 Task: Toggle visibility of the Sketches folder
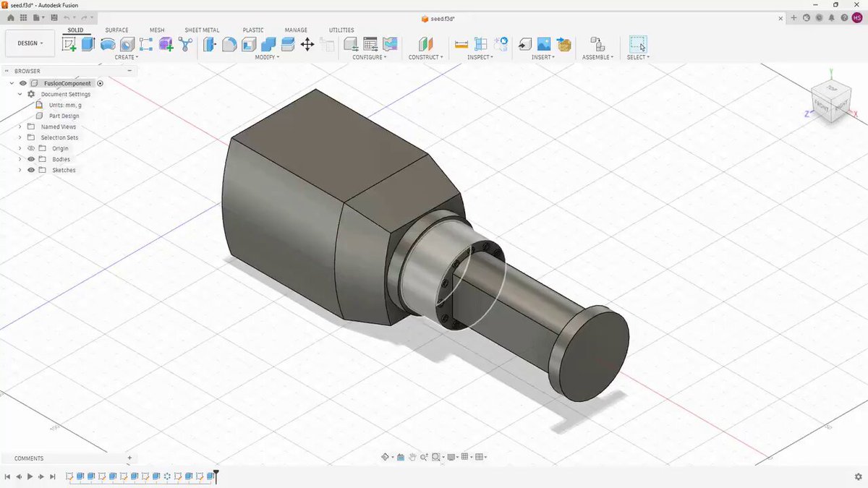pos(31,170)
